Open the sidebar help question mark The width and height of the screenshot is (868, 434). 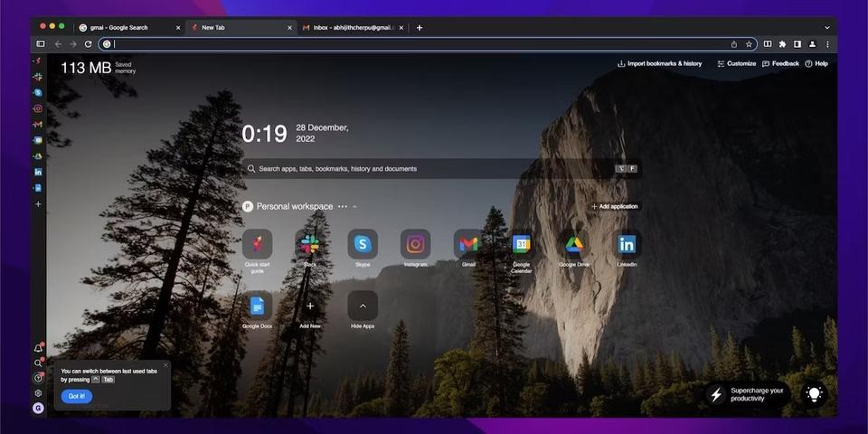coord(38,378)
